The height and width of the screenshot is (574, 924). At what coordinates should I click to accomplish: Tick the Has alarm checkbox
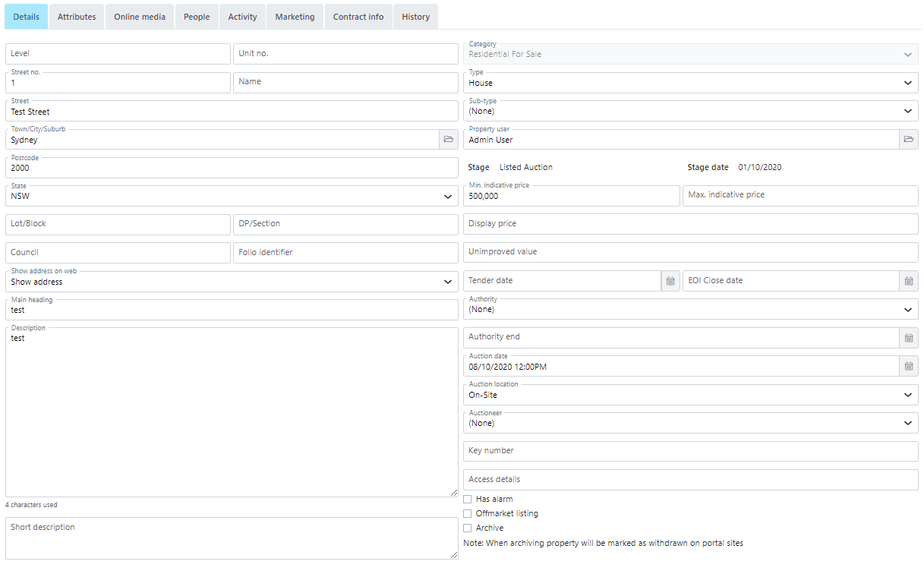468,499
